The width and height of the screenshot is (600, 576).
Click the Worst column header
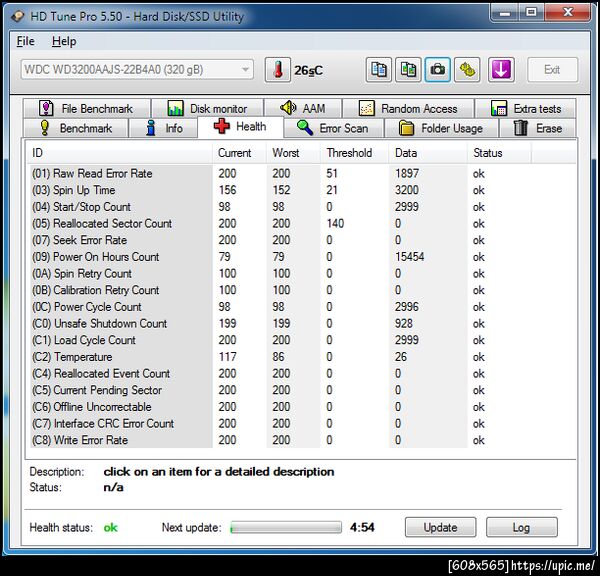click(293, 153)
